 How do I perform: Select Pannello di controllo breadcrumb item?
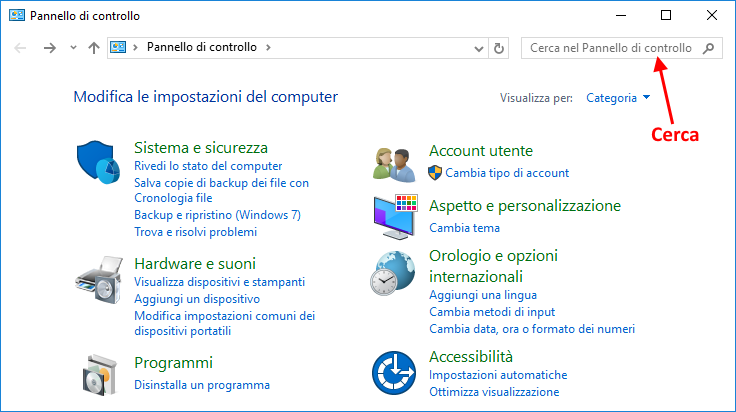[202, 47]
